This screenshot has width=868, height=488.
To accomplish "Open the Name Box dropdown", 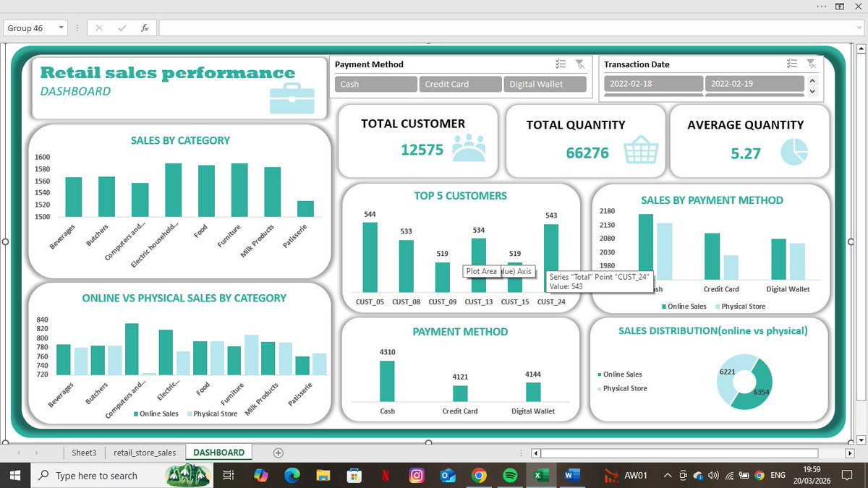I will pos(60,28).
